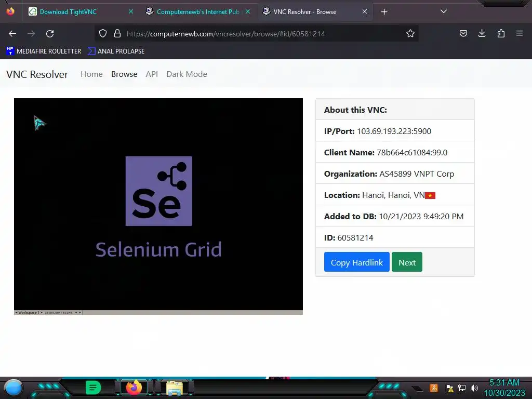Go to the Home nav link
532x399 pixels.
click(91, 74)
